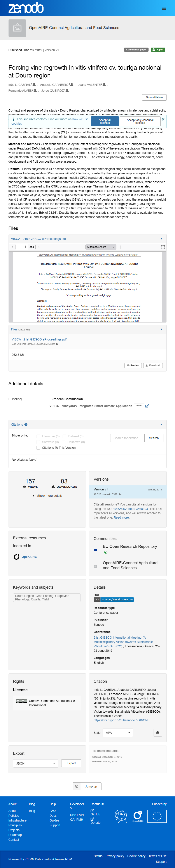Click the Jump up button
175x868 pixels.
tap(87, 786)
